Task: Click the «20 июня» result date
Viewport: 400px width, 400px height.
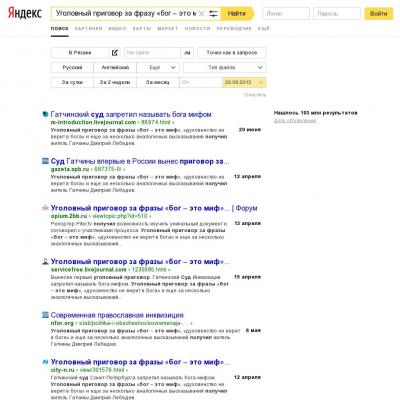Action: [250, 130]
